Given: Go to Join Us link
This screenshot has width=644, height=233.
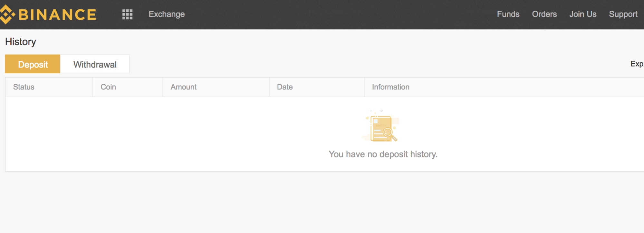Looking at the screenshot, I should pos(583,14).
